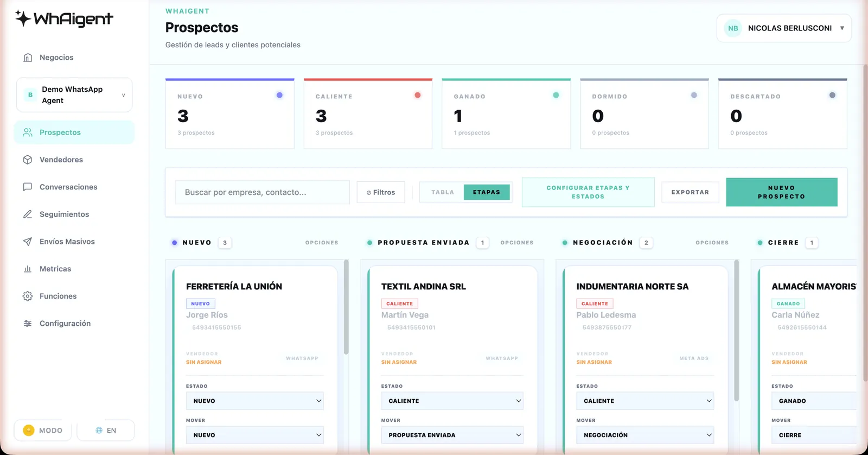Open Mover dropdown on Ferretería La Unión card

[255, 435]
